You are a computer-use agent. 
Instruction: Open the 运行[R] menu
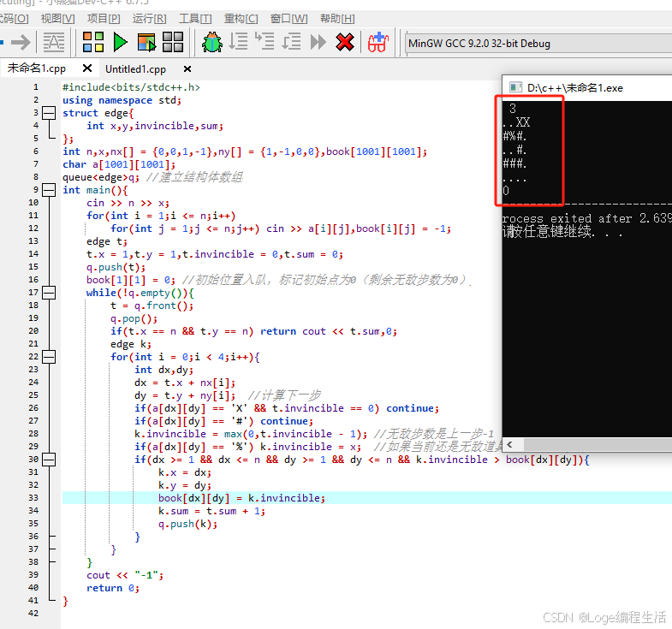tap(149, 19)
